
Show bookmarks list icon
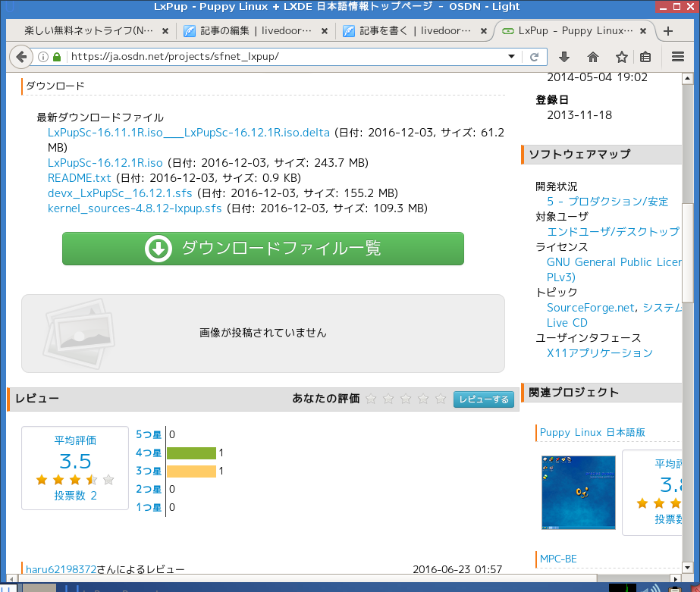(x=645, y=57)
